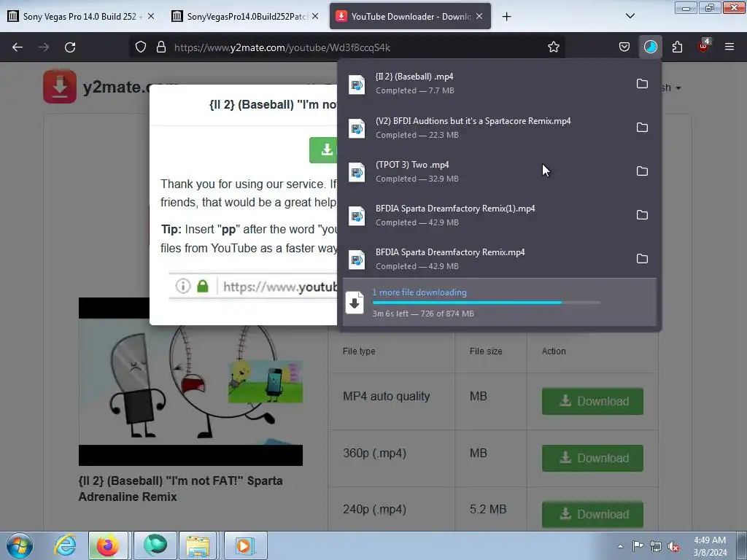
Task: Show BFDIA Sparta Dreamfactory Remix.mp4 in folder
Action: click(642, 259)
